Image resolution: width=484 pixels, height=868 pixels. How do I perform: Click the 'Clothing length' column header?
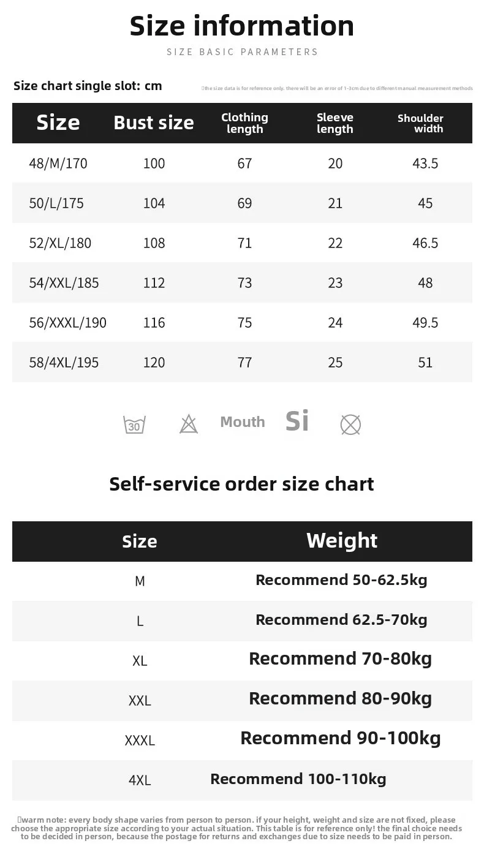tap(244, 123)
